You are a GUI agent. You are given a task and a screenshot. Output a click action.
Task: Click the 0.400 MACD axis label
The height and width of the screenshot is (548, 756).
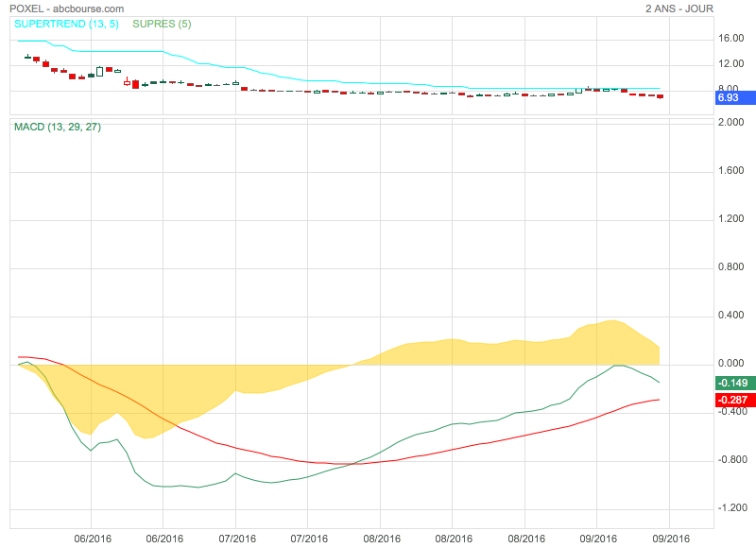730,316
